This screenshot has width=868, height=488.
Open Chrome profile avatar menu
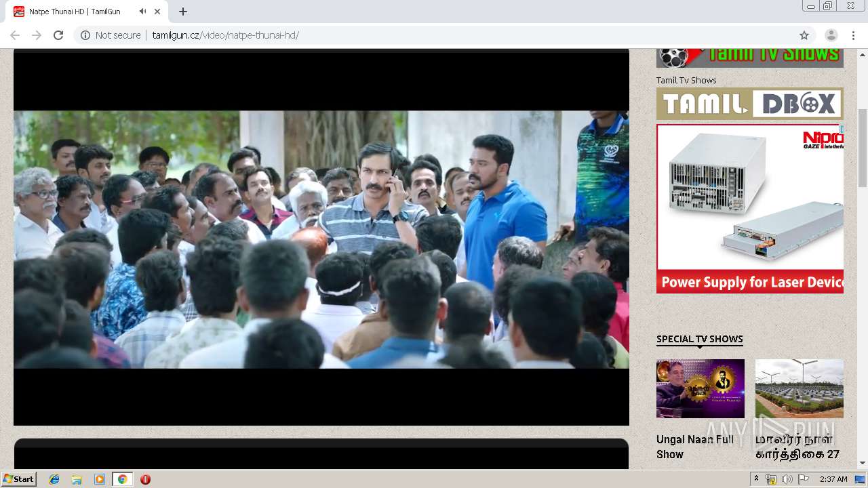click(831, 35)
